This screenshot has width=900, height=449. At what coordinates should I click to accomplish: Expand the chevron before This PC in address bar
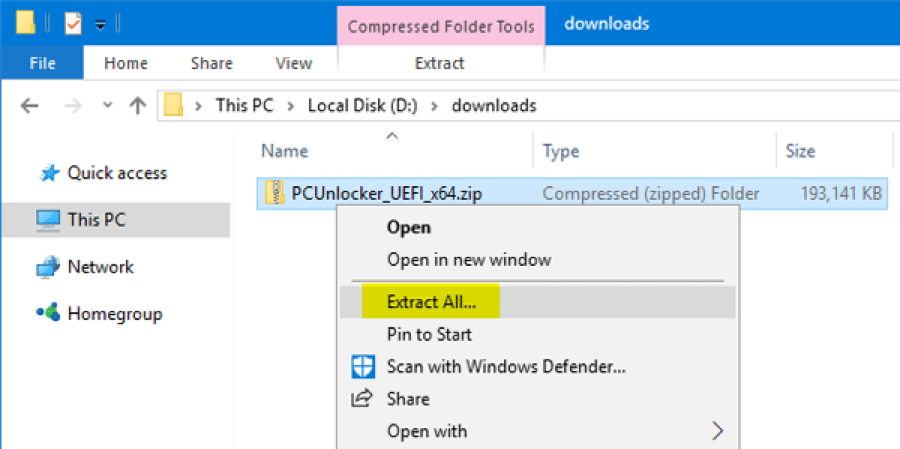[198, 106]
